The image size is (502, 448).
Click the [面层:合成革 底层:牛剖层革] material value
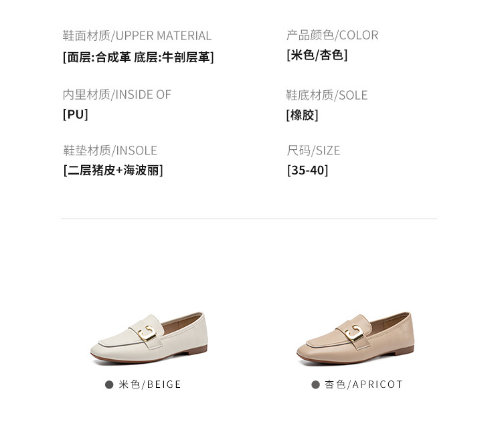tap(139, 58)
